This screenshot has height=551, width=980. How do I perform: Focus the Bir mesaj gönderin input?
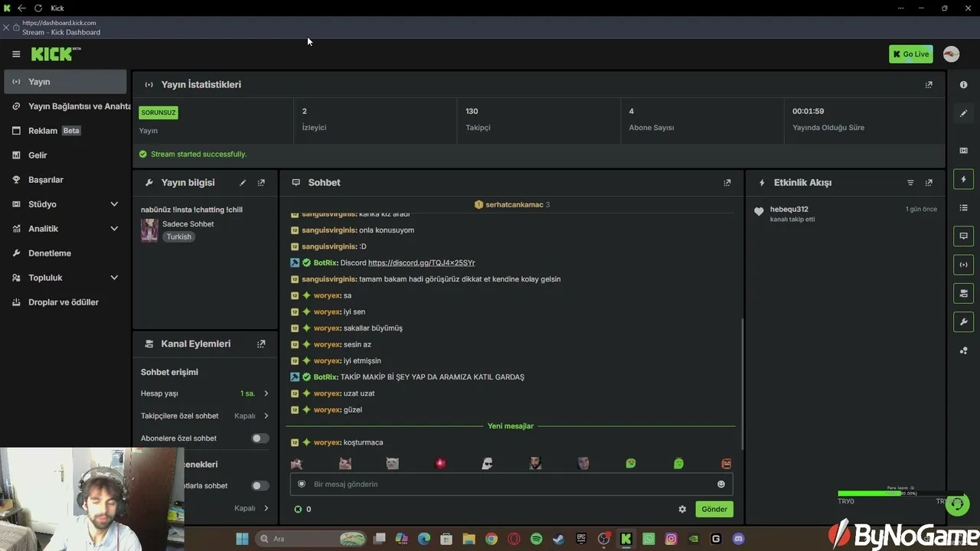[x=511, y=484]
